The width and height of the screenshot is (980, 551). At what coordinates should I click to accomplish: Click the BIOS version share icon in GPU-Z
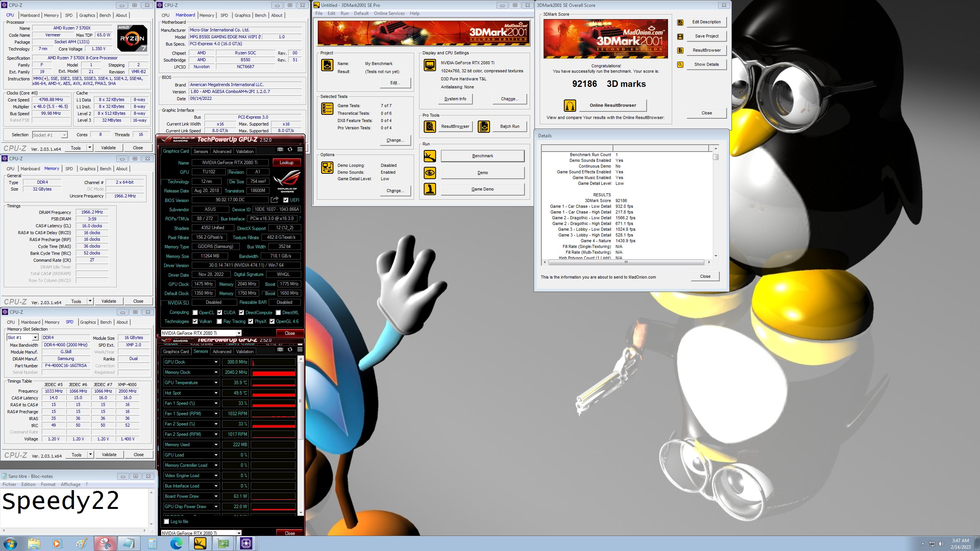tap(274, 200)
